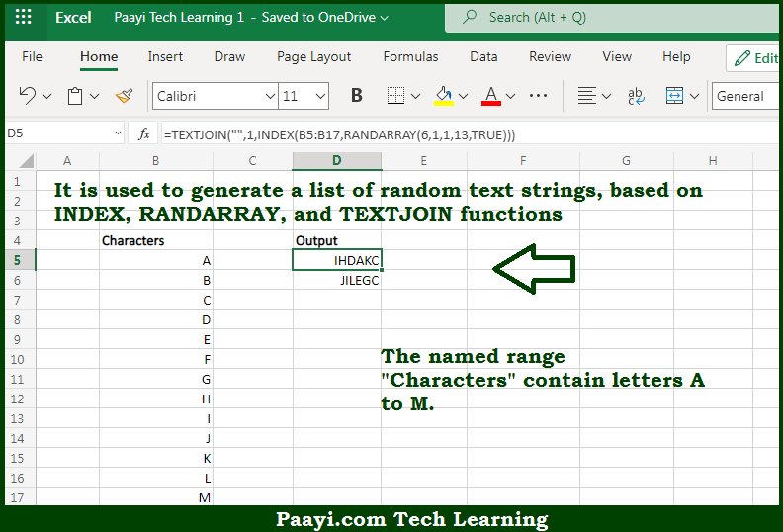Toggle Bold formatting
The width and height of the screenshot is (783, 532).
[x=356, y=95]
